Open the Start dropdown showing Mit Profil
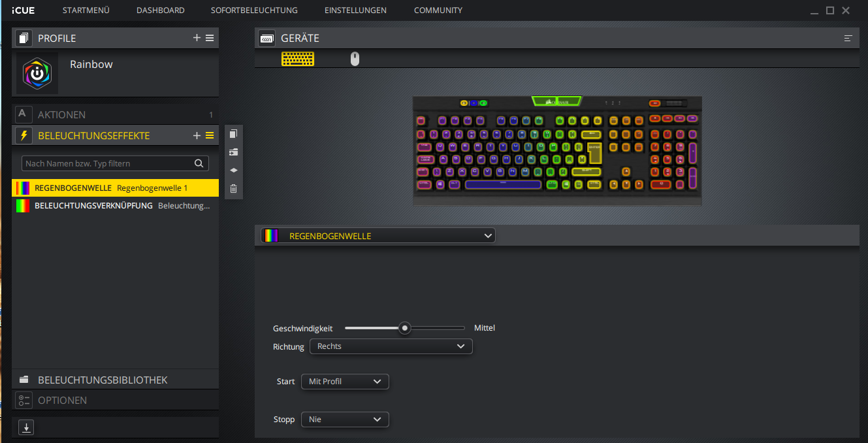 tap(345, 382)
